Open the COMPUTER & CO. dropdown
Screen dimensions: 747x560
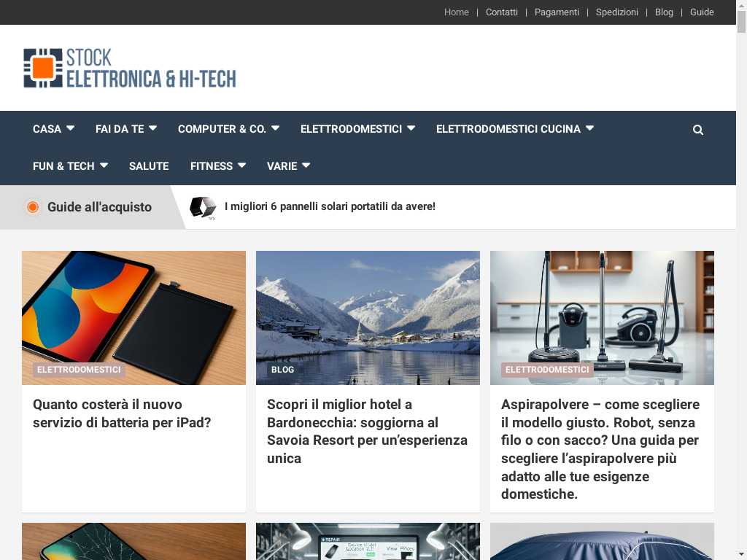(x=228, y=129)
